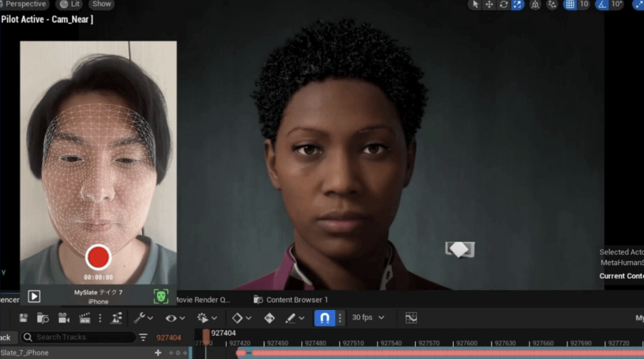Toggle the magnet Snapping button
644x359 pixels.
pyautogui.click(x=324, y=318)
